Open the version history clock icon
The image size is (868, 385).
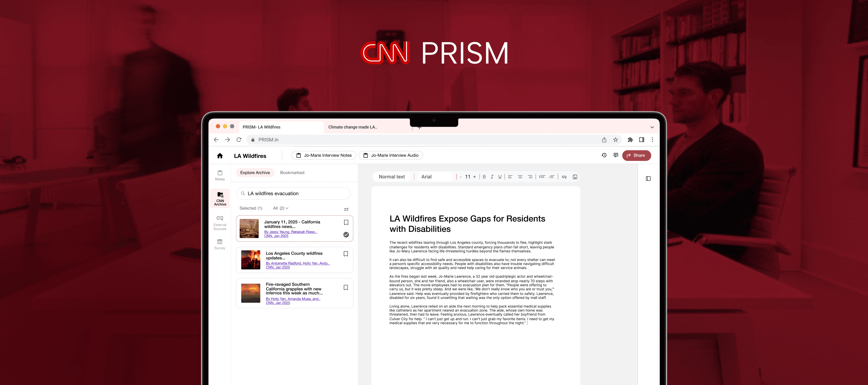604,155
